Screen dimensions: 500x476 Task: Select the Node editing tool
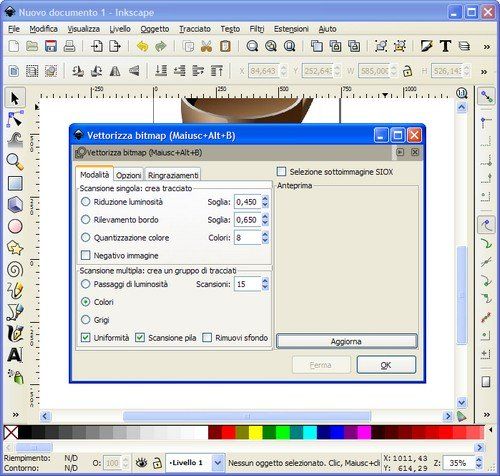[x=15, y=119]
